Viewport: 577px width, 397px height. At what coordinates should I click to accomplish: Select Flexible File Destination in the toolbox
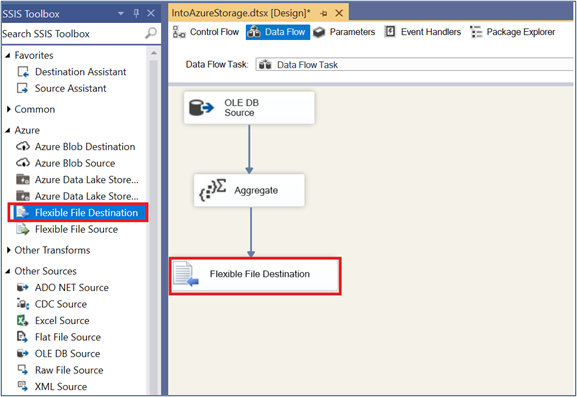pyautogui.click(x=78, y=212)
